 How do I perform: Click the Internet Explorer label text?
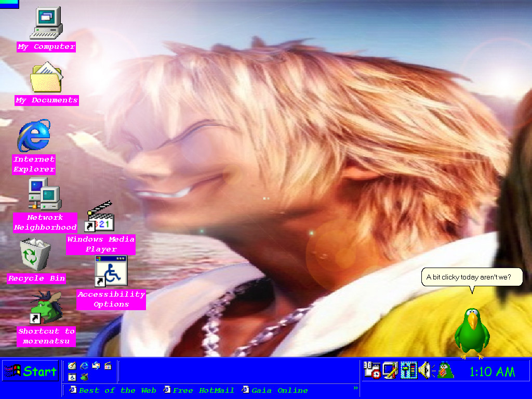34,164
